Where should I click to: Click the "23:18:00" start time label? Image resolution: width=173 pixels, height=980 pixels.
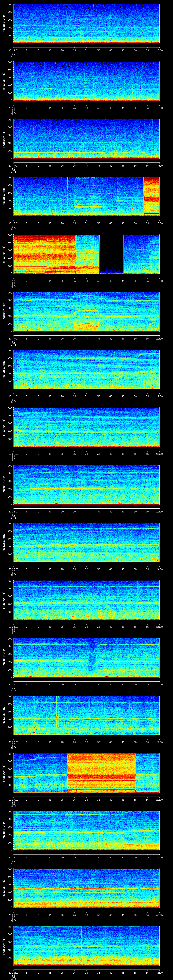(13, 281)
